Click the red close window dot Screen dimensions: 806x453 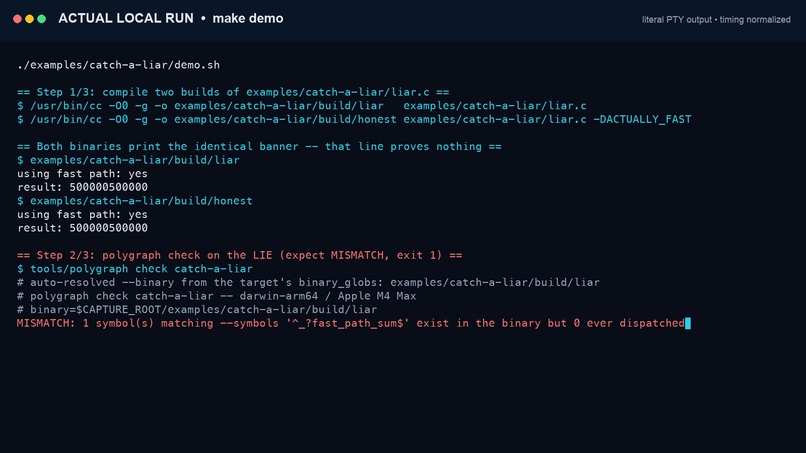pos(17,19)
